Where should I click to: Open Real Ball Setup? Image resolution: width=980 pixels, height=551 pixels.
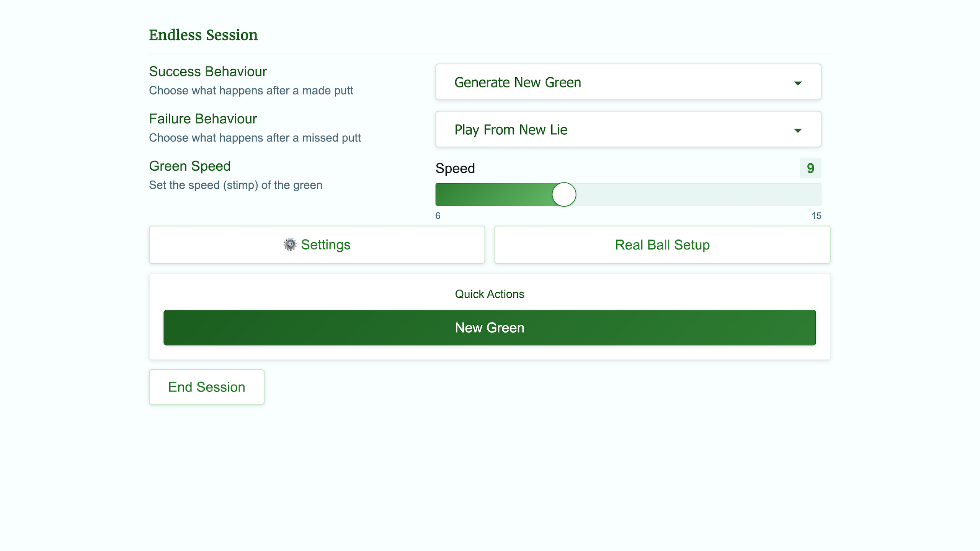point(662,245)
